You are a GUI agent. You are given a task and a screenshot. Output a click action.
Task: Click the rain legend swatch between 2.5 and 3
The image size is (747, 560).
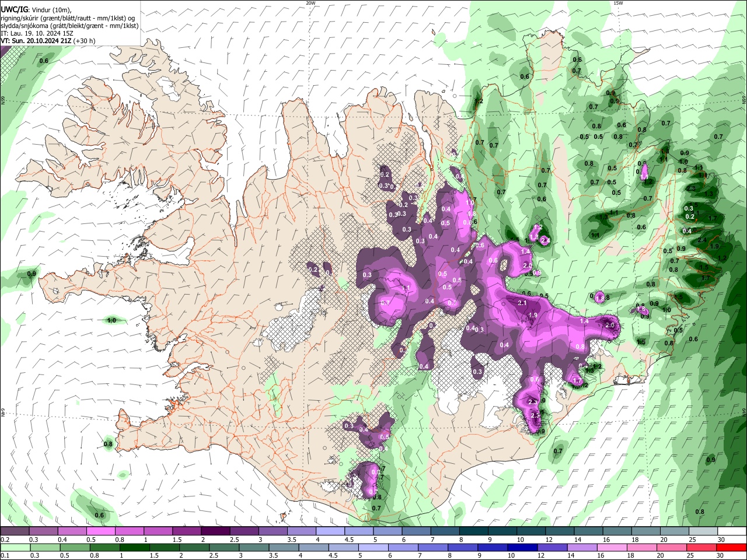tap(224, 547)
